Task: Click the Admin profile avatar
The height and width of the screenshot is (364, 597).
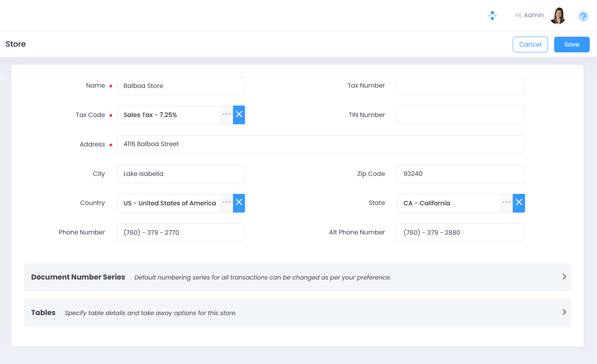Action: coord(557,16)
